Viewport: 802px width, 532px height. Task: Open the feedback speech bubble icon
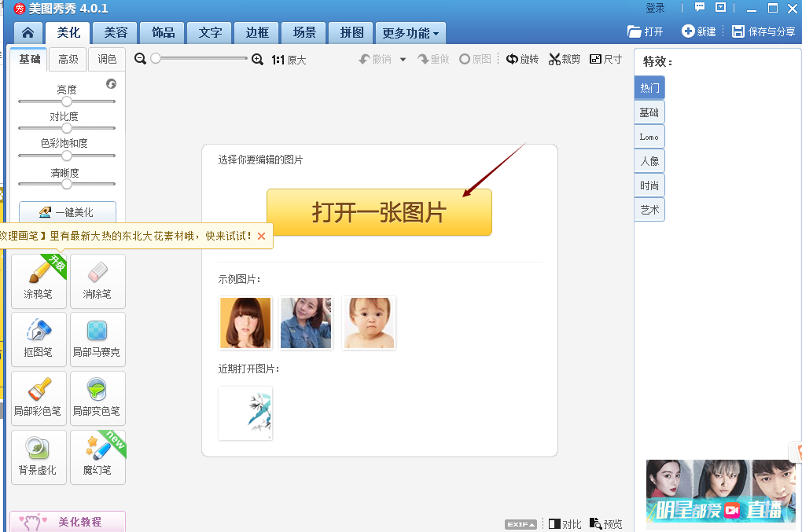click(x=700, y=8)
